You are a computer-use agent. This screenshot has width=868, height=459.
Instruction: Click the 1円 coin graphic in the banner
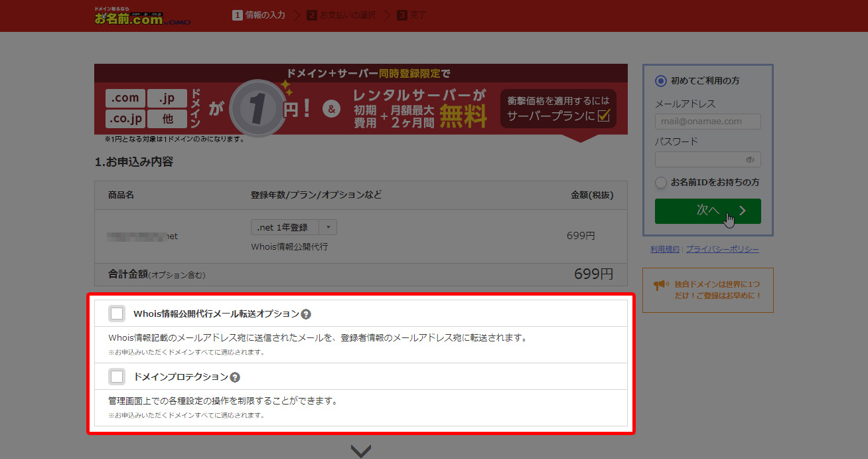(x=254, y=108)
